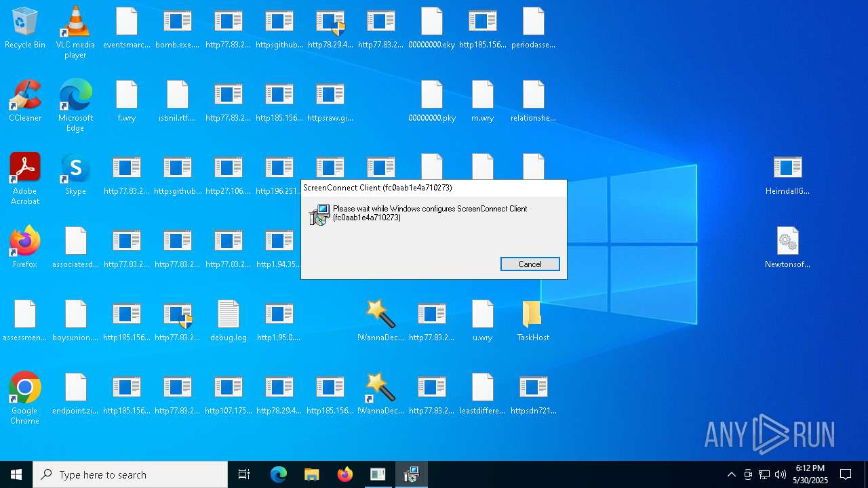The image size is (868, 488).
Task: Open Skype desktop shortcut
Action: (75, 174)
